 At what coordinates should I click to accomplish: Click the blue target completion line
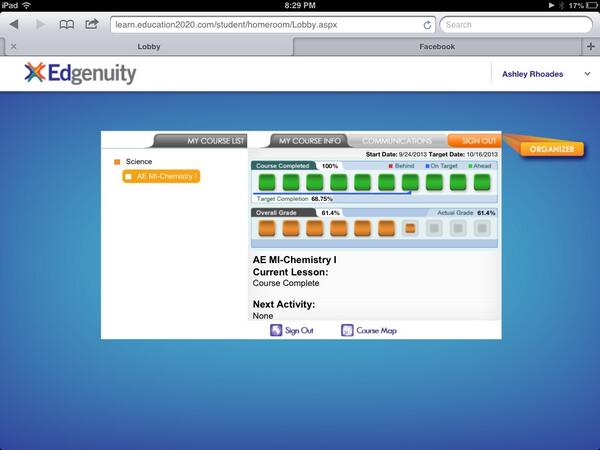click(332, 193)
